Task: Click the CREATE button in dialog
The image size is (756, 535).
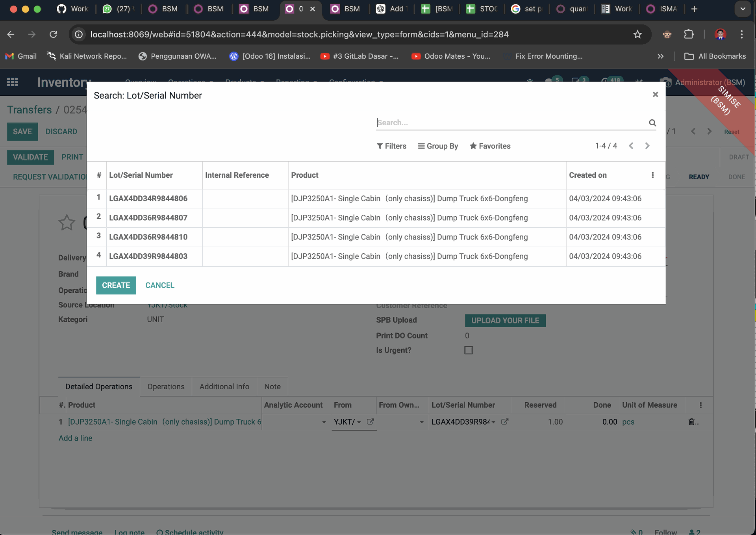Action: 116,285
